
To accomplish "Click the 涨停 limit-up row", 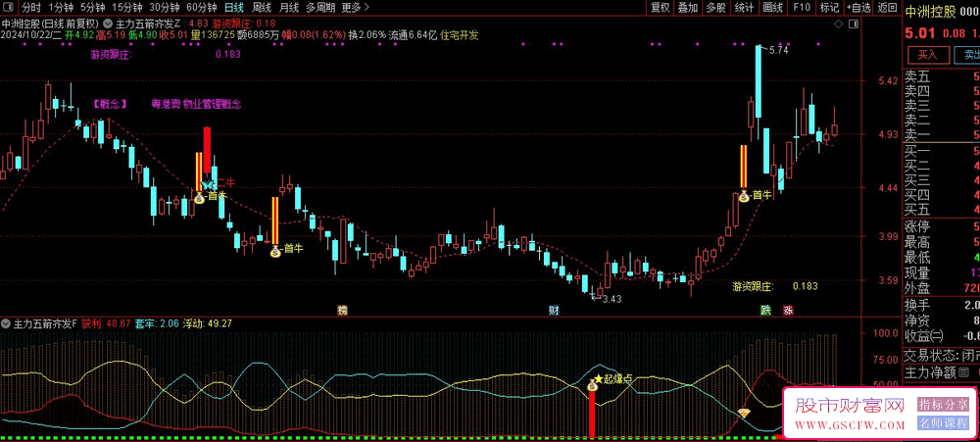I will click(942, 227).
